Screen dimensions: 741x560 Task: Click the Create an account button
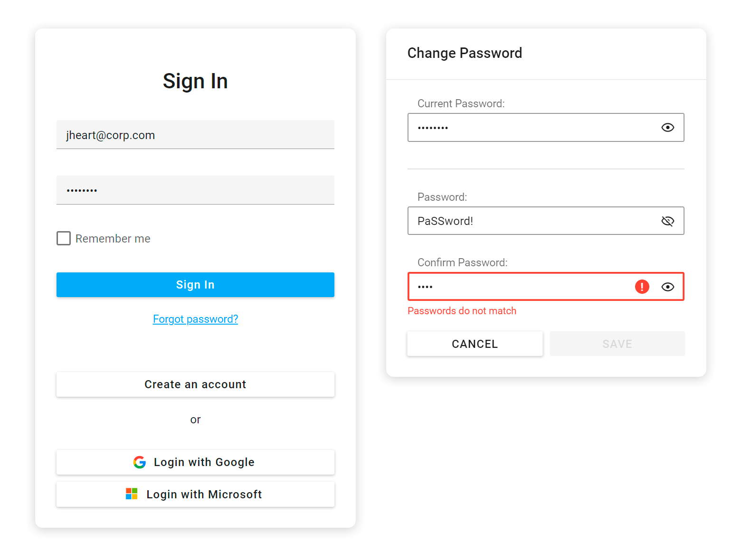tap(195, 384)
